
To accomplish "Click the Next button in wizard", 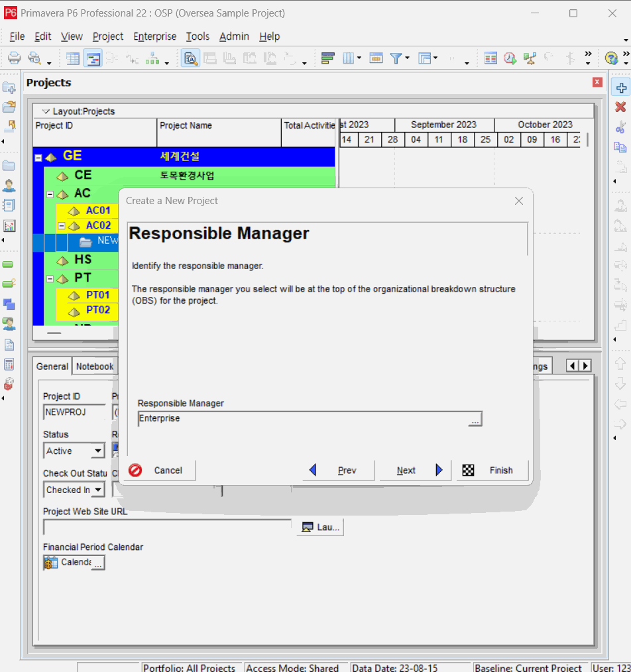I will (x=415, y=471).
